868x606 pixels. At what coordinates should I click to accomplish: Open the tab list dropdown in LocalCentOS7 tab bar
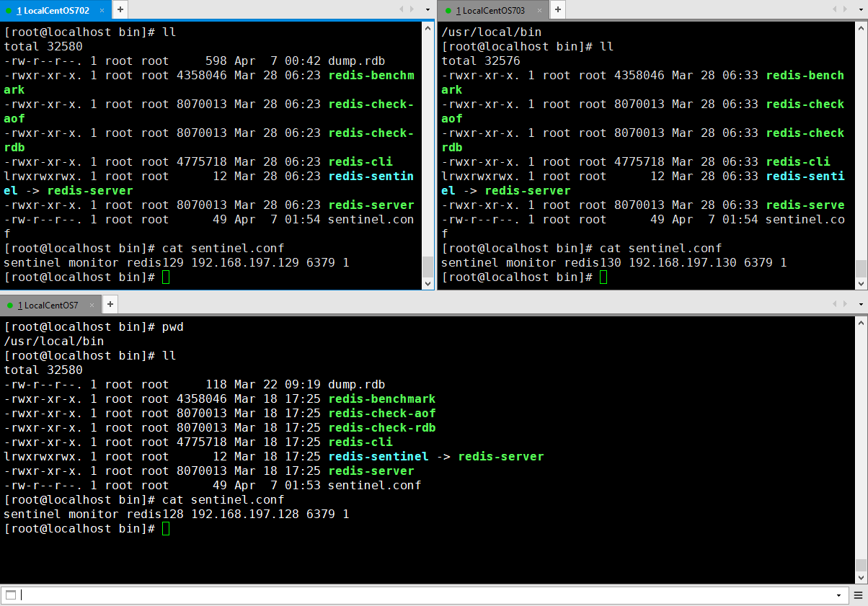(860, 305)
